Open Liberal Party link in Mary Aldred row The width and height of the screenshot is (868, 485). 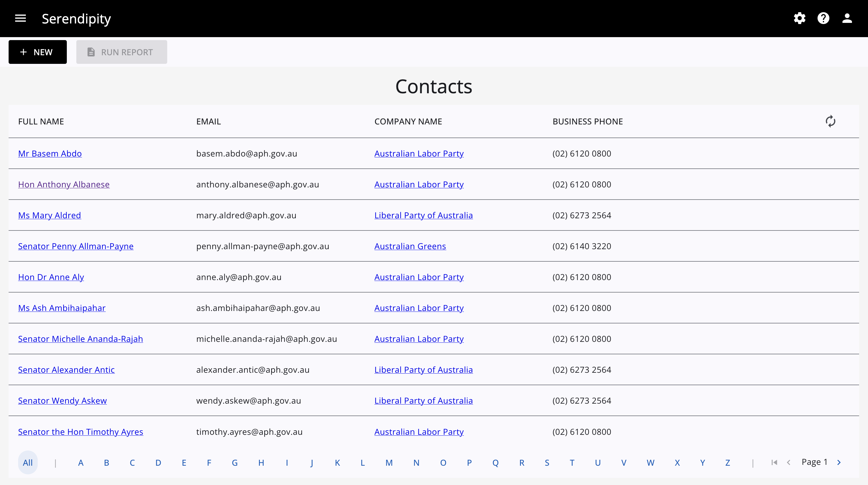423,215
